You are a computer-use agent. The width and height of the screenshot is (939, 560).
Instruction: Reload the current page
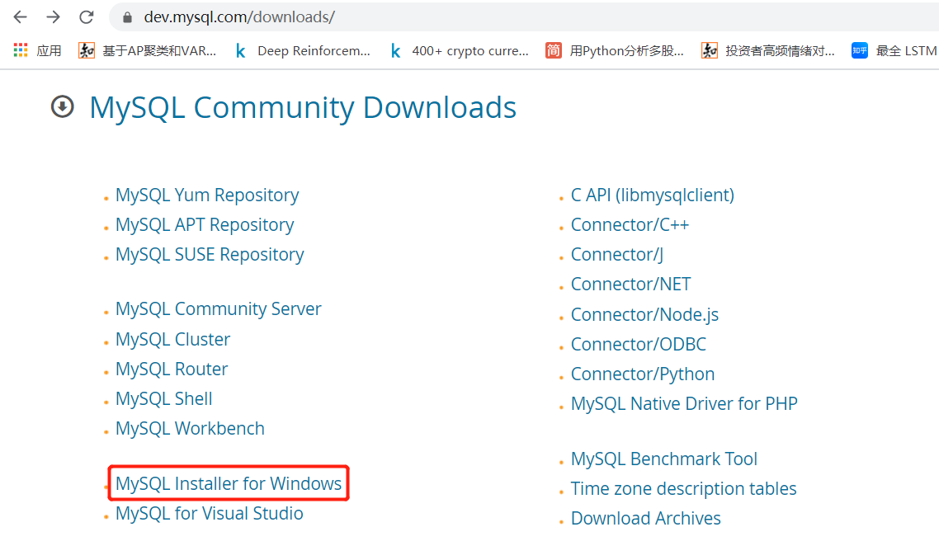[87, 17]
